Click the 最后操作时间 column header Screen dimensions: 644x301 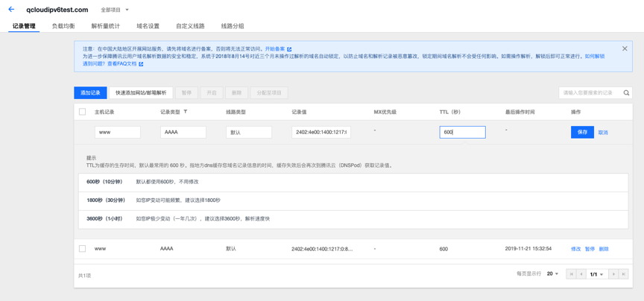point(520,112)
